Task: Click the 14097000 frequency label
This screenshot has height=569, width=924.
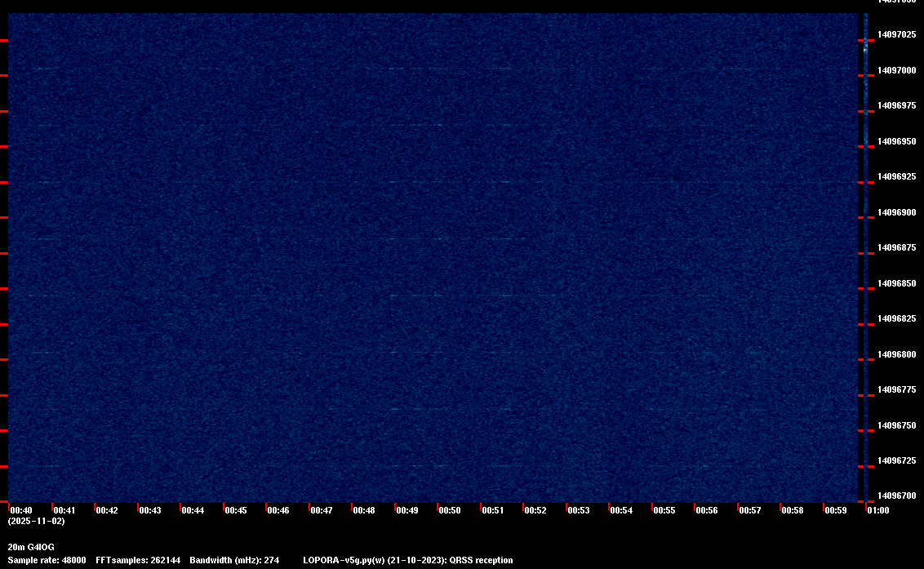Action: [897, 70]
